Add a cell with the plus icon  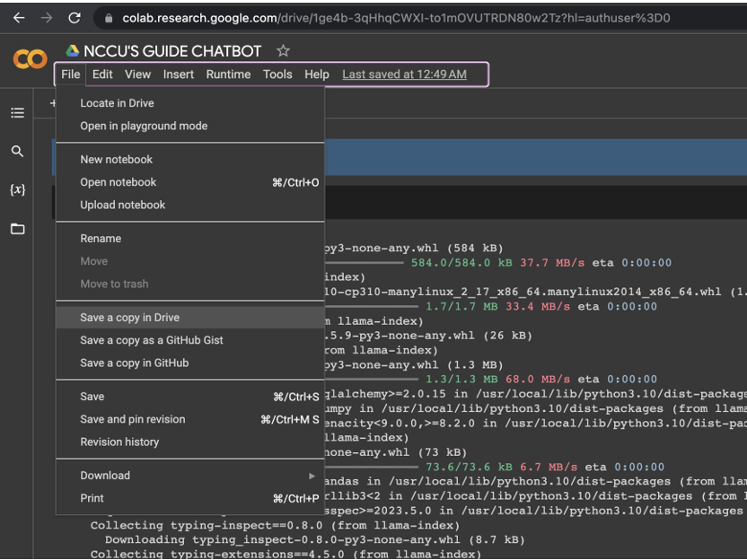pyautogui.click(x=52, y=104)
